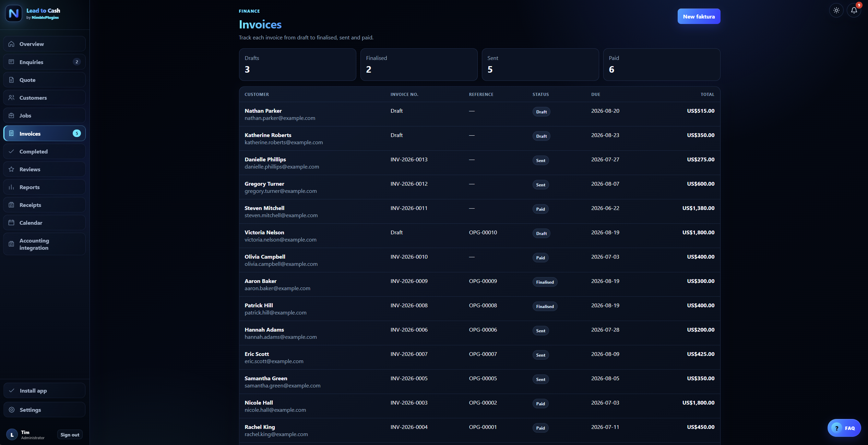Click the Drafts summary card
Screen dimensions: 868x445
[297, 64]
